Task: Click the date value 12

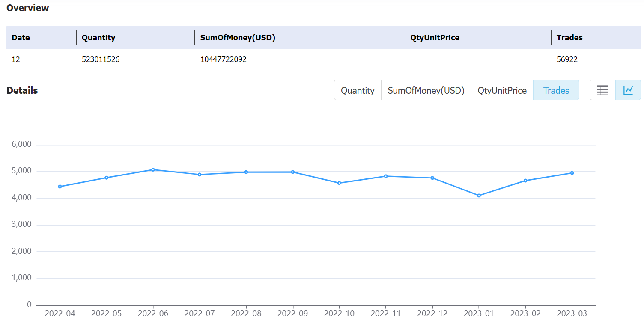Action: pyautogui.click(x=15, y=59)
